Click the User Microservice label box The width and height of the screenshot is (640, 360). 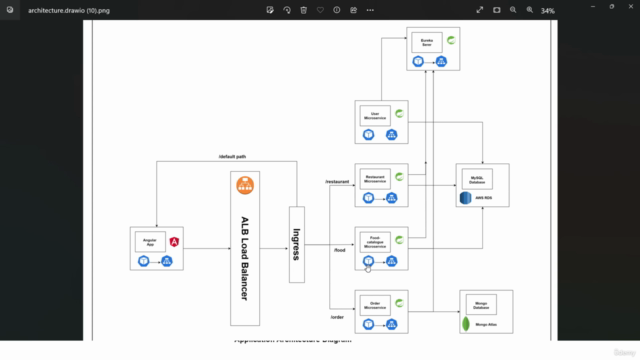[x=375, y=116]
